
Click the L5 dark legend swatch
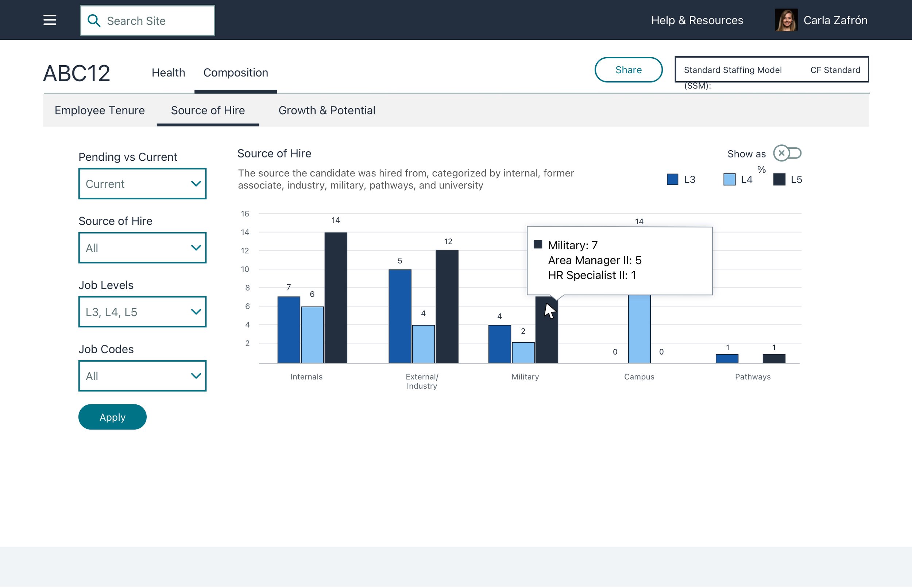point(779,179)
